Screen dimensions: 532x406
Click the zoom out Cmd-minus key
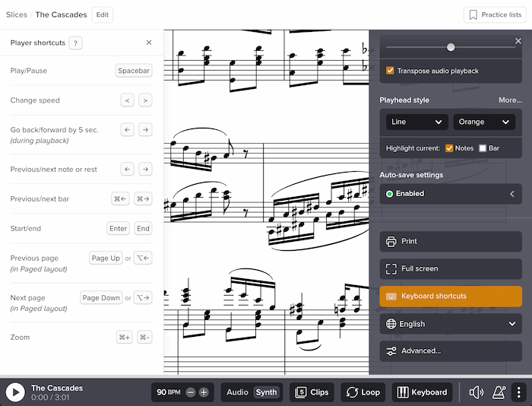click(x=144, y=337)
